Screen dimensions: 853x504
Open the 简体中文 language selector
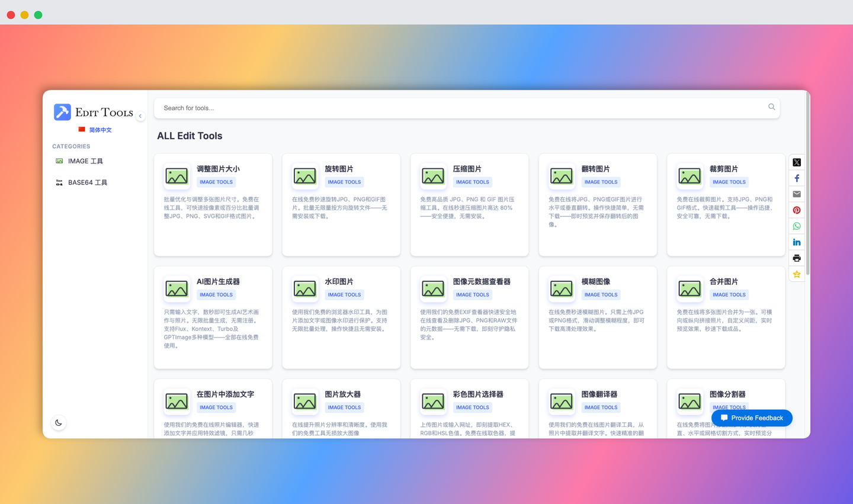pos(95,130)
